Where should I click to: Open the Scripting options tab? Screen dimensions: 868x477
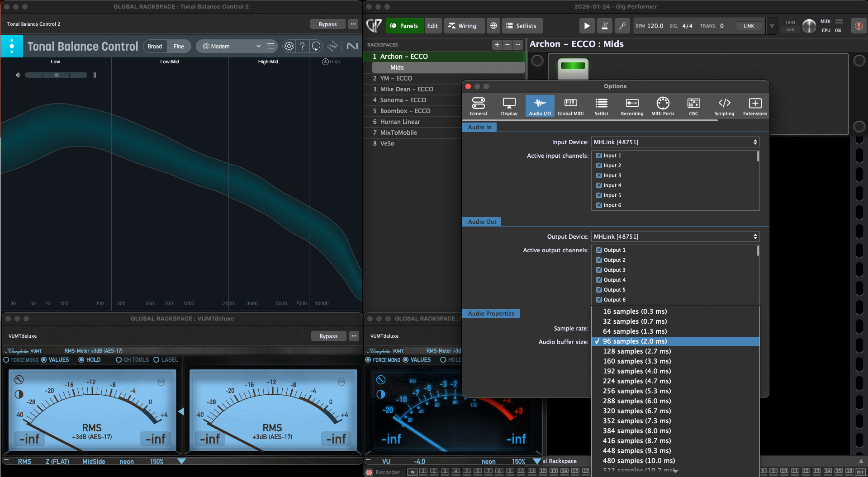[x=724, y=107]
